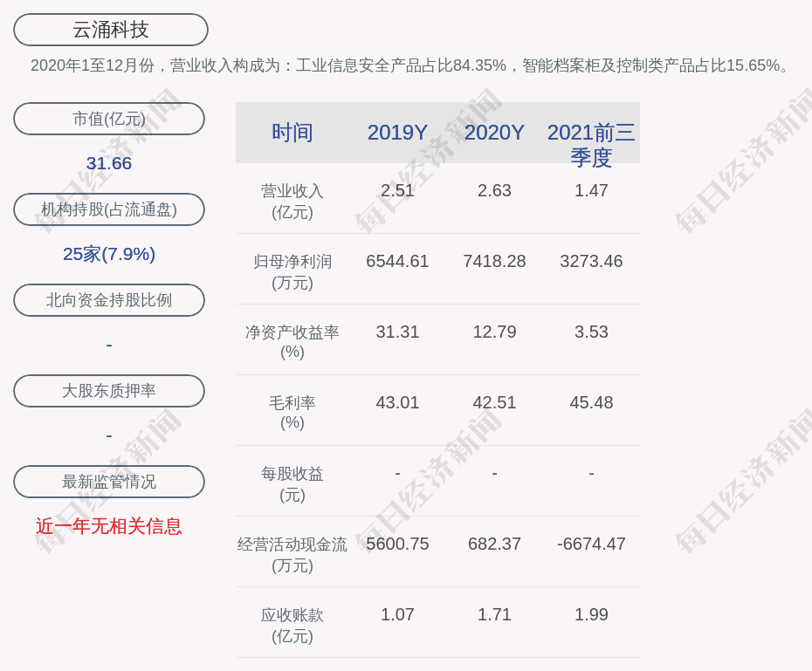812x671 pixels.
Task: Click the gross margin value 43.01
Action: coord(398,402)
